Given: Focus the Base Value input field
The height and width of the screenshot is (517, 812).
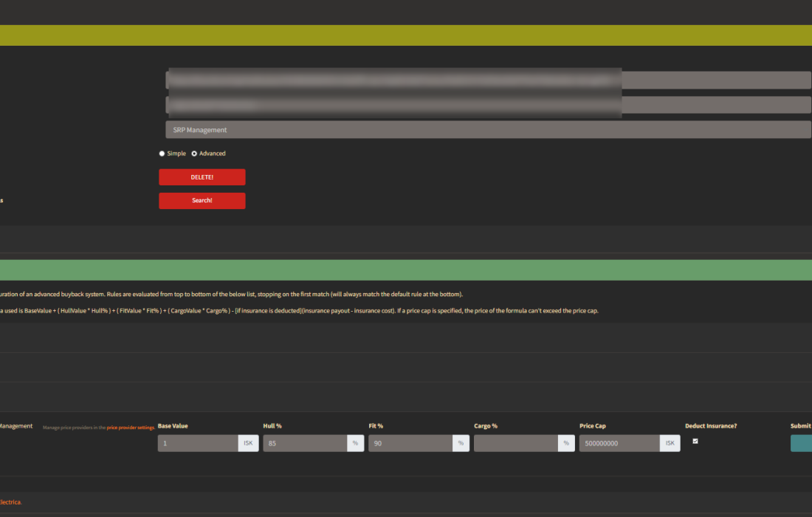Looking at the screenshot, I should click(198, 443).
